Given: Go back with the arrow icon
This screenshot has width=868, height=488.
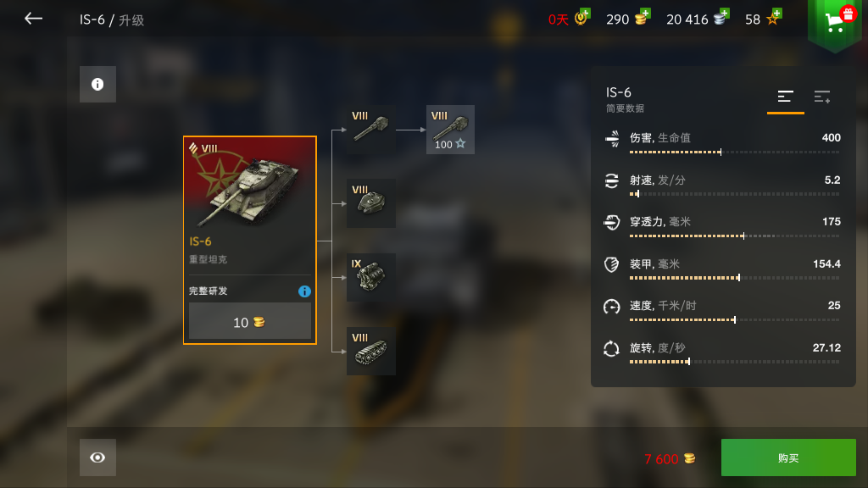Looking at the screenshot, I should (x=33, y=19).
